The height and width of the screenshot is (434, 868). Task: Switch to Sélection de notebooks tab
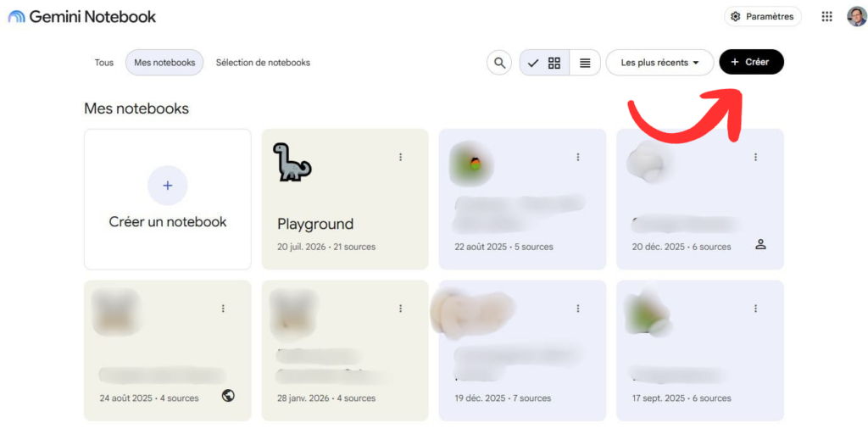263,63
